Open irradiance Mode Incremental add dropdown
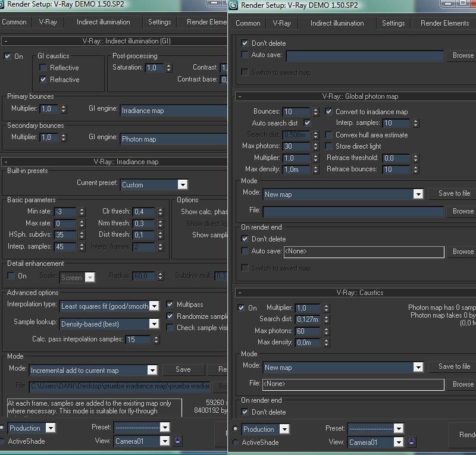 tap(93, 371)
